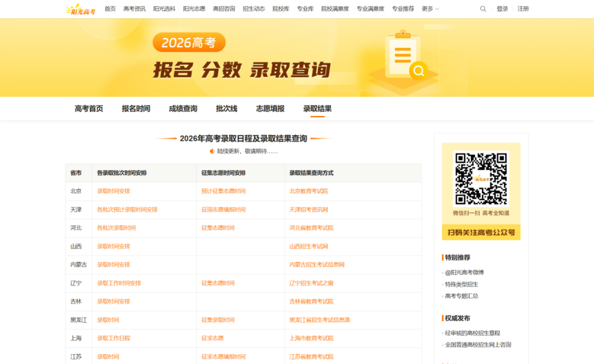This screenshot has width=594, height=364.
Task: Open 上海 征求志愿 link
Action: click(x=212, y=338)
